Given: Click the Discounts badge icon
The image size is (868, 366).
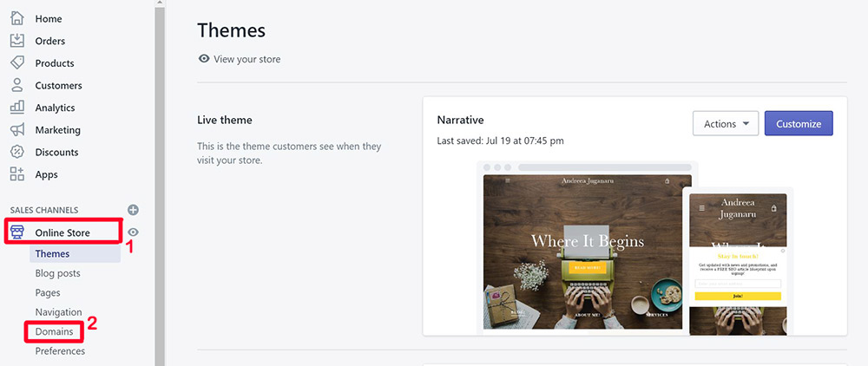Looking at the screenshot, I should (x=17, y=152).
